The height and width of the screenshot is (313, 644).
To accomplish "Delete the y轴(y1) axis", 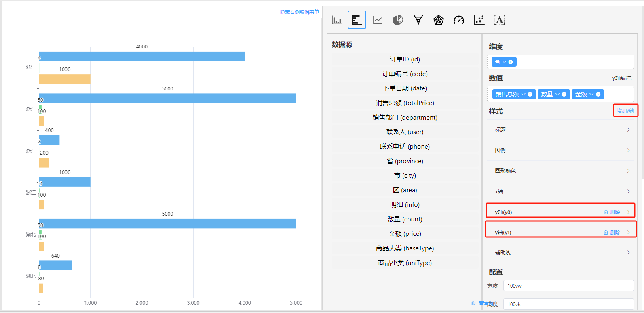I will pyautogui.click(x=612, y=233).
